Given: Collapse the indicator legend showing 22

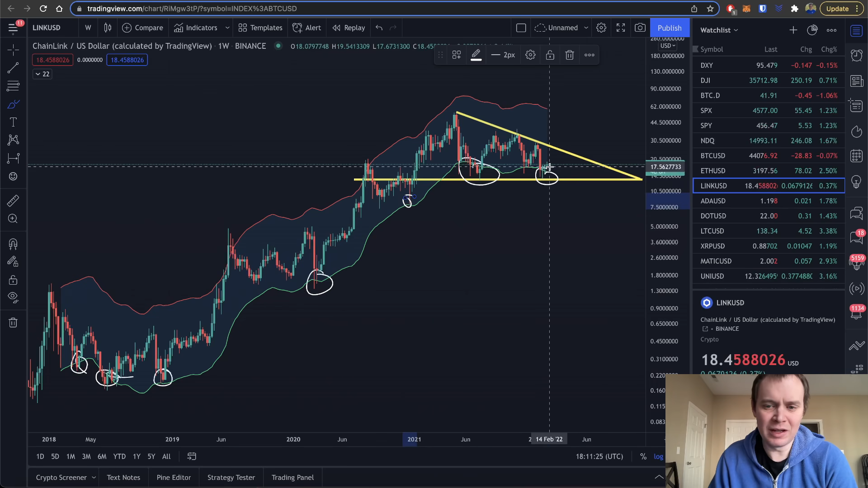Looking at the screenshot, I should [42, 74].
